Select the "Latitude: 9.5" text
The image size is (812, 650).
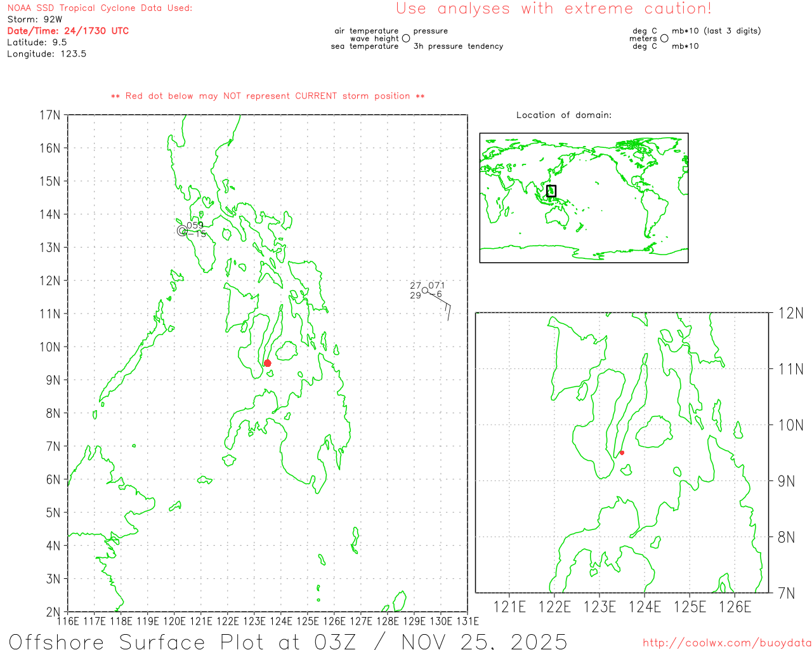(x=37, y=43)
